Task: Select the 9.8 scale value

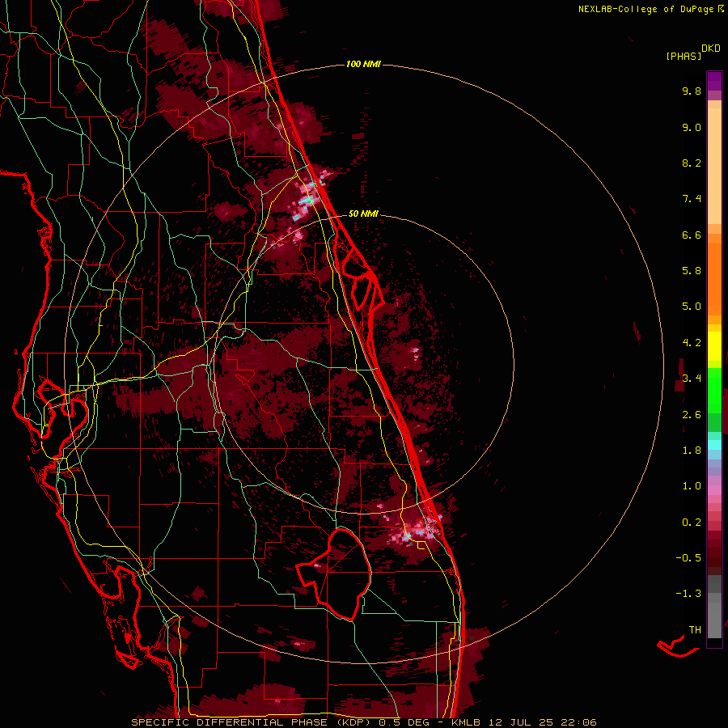Action: (692, 91)
